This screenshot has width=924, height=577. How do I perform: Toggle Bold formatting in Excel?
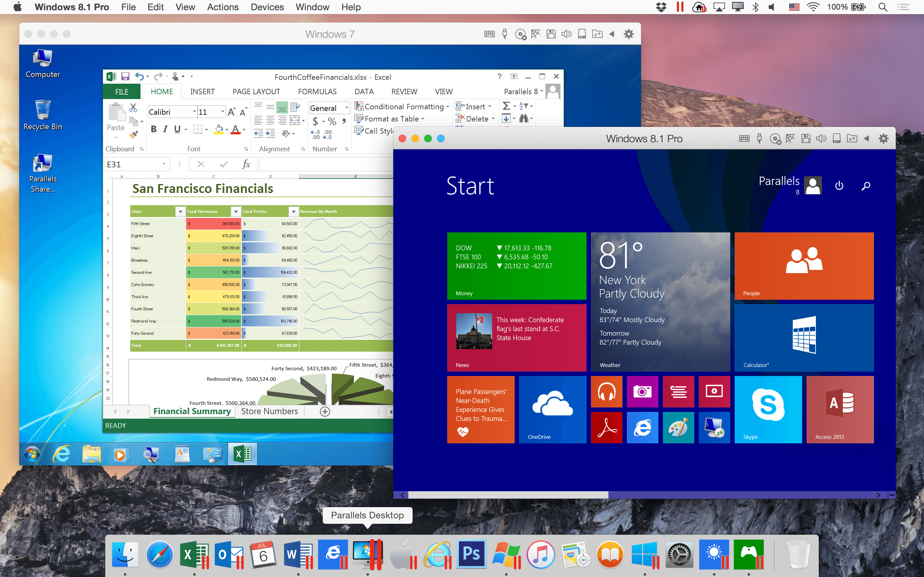154,129
